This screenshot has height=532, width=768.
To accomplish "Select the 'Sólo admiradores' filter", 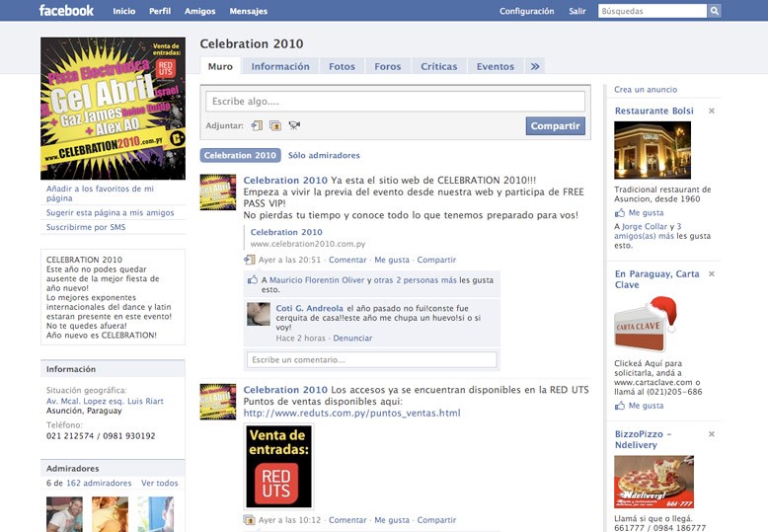I will tap(324, 155).
